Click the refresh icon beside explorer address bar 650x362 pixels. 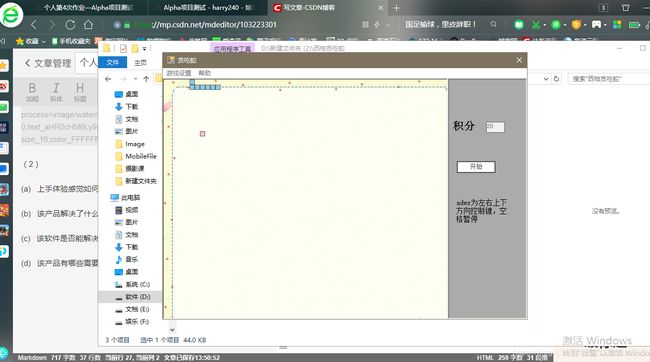click(x=556, y=79)
